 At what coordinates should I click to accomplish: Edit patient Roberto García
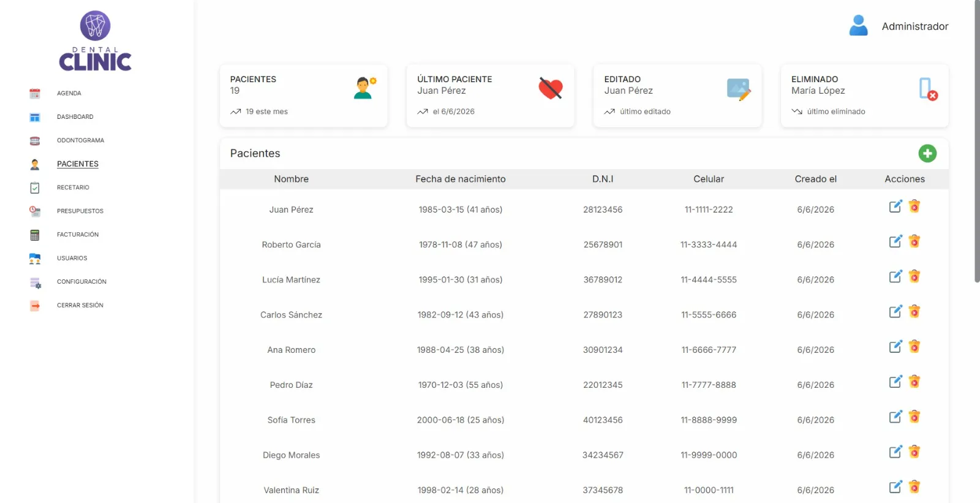895,241
